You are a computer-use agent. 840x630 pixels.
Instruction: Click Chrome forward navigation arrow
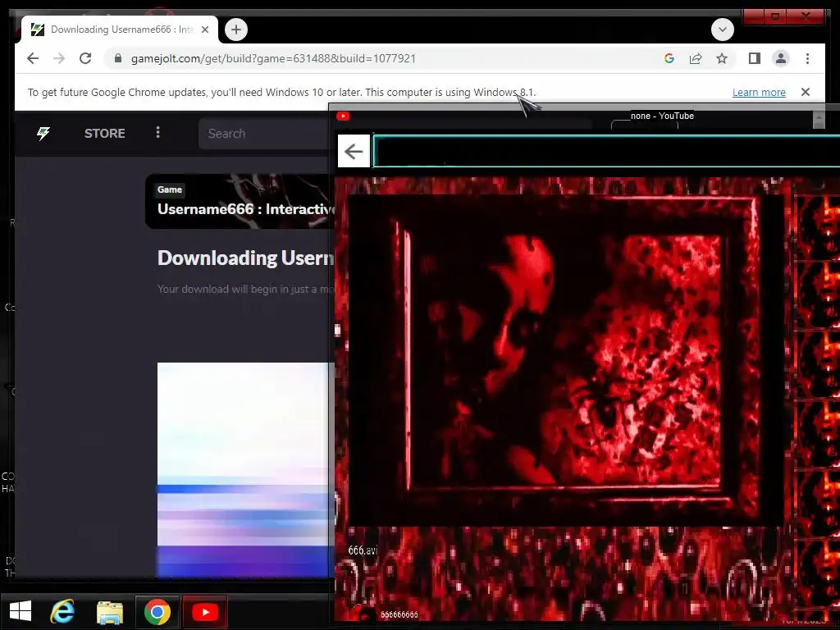tap(59, 58)
